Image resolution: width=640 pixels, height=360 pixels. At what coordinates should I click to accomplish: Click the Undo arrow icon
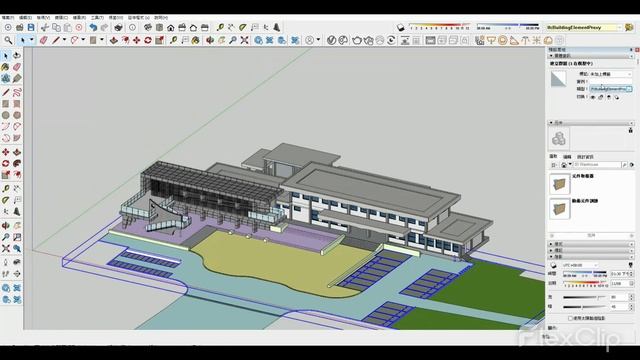click(93, 27)
